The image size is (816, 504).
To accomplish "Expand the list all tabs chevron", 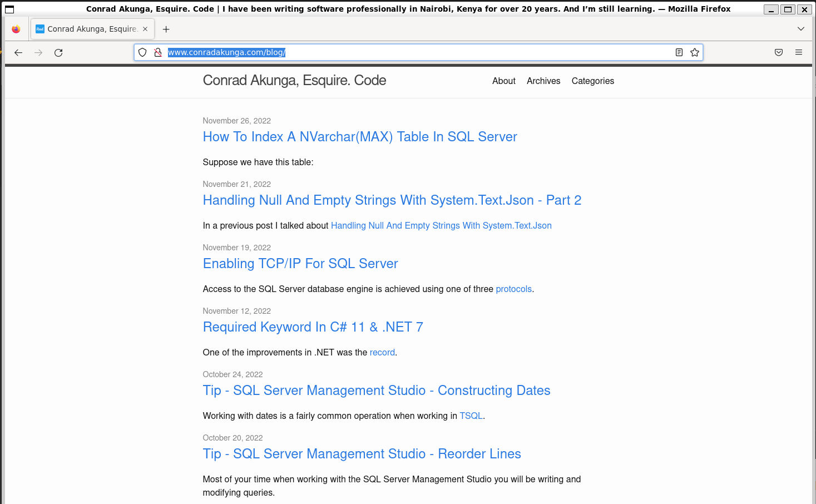I will click(x=801, y=29).
